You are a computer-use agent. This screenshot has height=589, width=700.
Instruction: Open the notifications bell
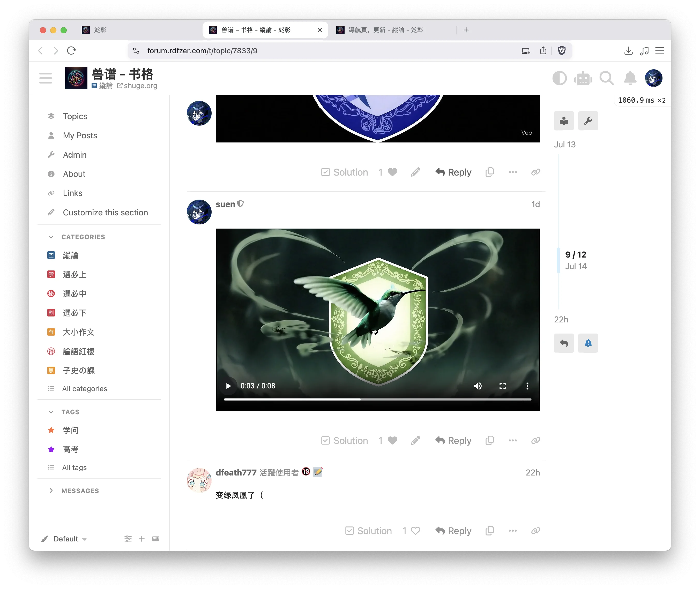[630, 78]
